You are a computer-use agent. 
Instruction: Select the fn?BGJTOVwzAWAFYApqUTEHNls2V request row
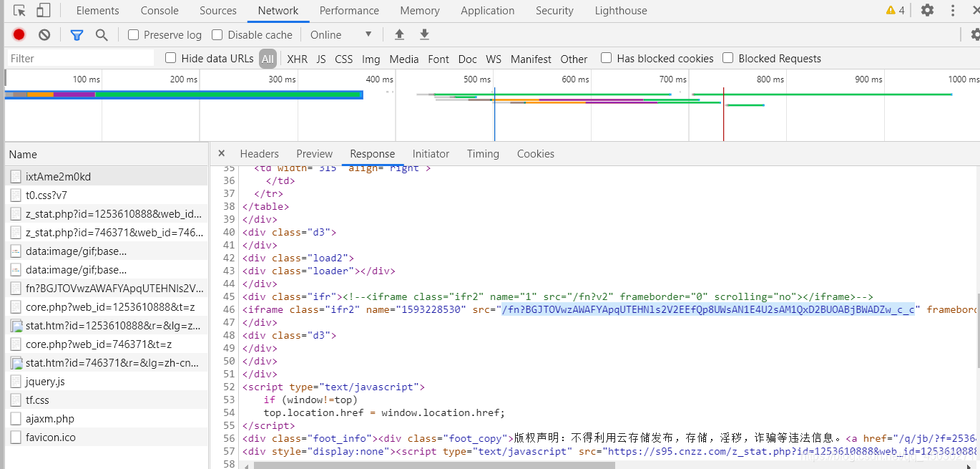point(106,289)
